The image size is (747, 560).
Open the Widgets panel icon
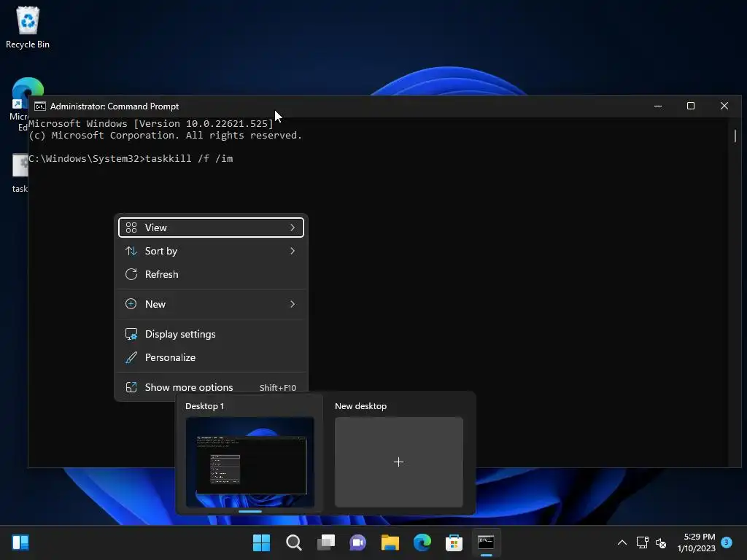pyautogui.click(x=20, y=542)
